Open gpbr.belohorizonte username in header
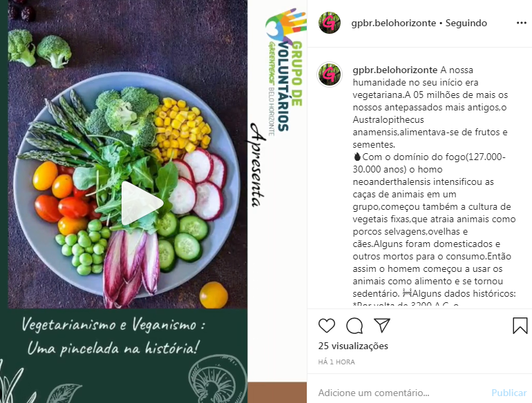Screen dimensions: 532x403 point(394,23)
